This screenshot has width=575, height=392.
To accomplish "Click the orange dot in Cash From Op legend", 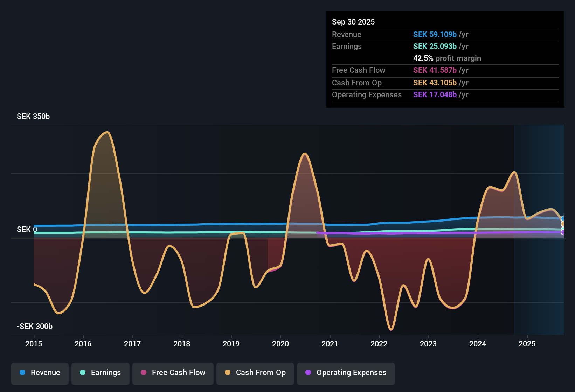I will (x=227, y=373).
